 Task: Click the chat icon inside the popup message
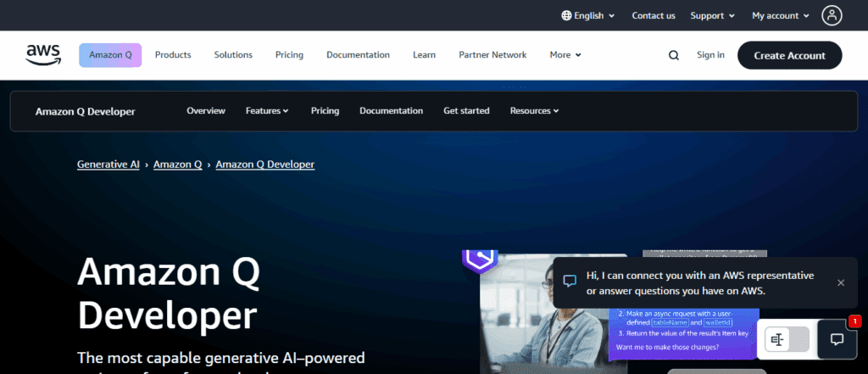point(570,281)
